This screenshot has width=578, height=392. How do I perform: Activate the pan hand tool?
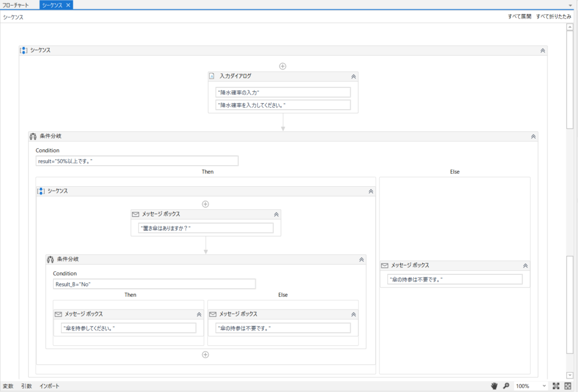(494, 386)
